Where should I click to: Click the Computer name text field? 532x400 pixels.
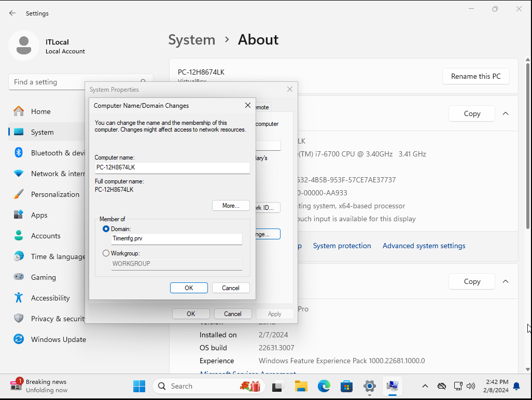172,168
